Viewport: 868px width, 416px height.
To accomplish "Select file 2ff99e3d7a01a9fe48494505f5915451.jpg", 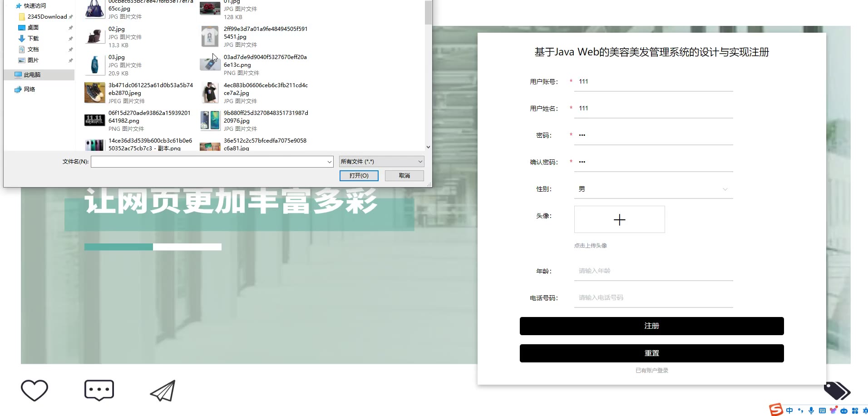I will point(254,37).
